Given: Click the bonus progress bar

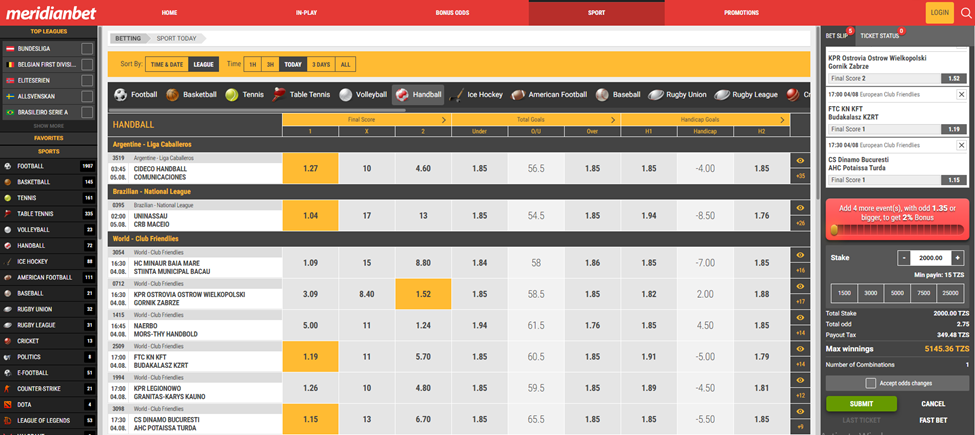Looking at the screenshot, I should (x=895, y=231).
